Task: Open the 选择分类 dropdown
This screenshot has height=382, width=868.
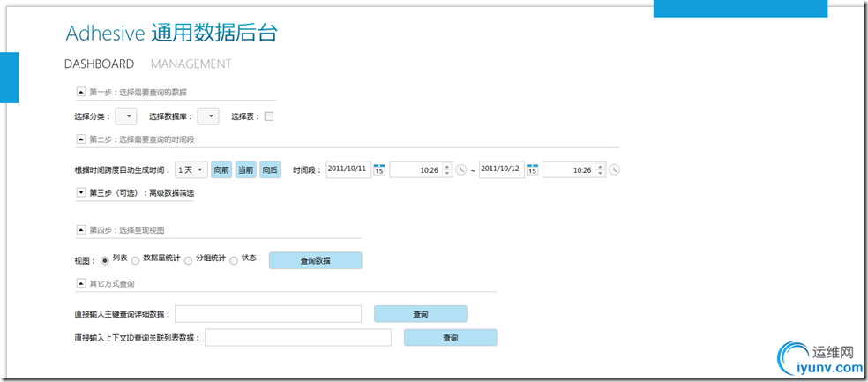Action: point(125,116)
